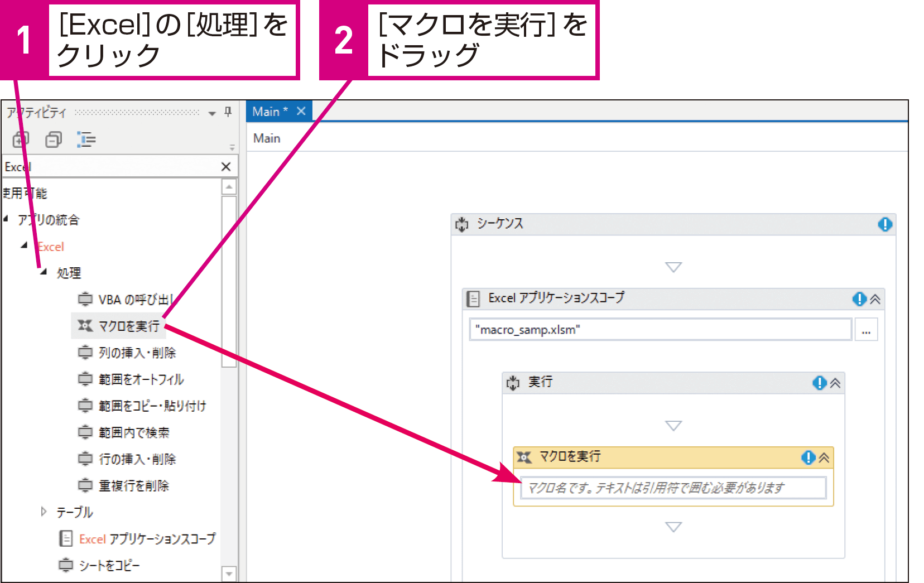Click the macro_samp.xlsm workbook path field
This screenshot has width=924, height=583.
tap(661, 329)
